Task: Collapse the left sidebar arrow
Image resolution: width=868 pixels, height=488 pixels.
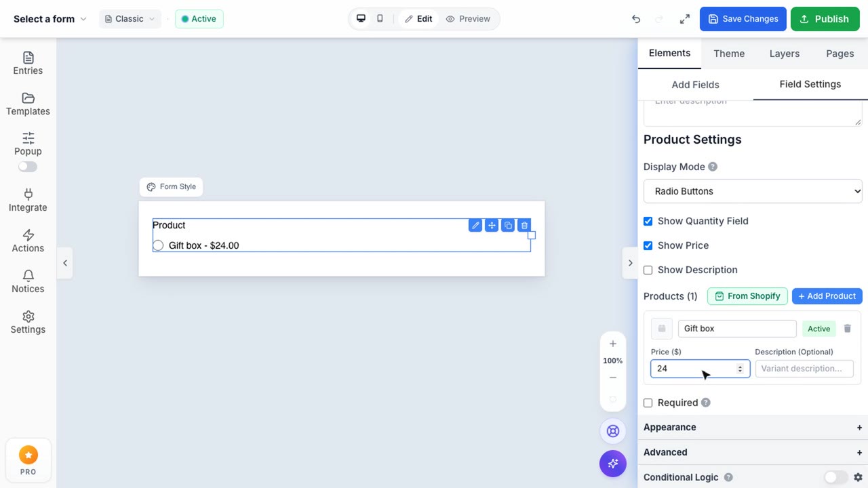Action: tap(65, 263)
